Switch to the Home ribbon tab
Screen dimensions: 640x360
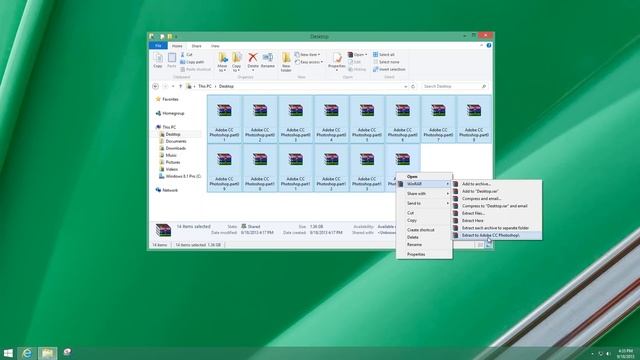coord(177,46)
